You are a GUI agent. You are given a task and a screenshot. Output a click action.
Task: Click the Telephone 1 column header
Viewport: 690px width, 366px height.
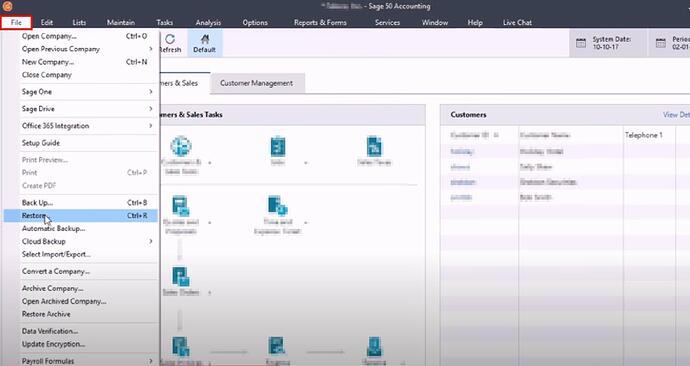point(643,135)
